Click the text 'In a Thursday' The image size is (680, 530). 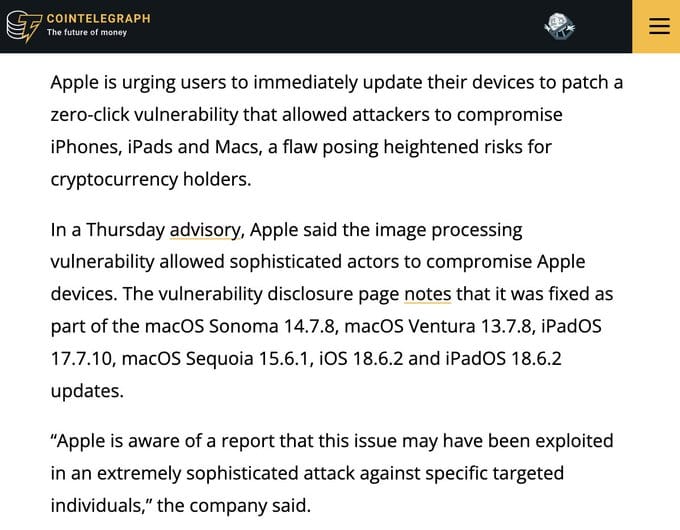(108, 230)
